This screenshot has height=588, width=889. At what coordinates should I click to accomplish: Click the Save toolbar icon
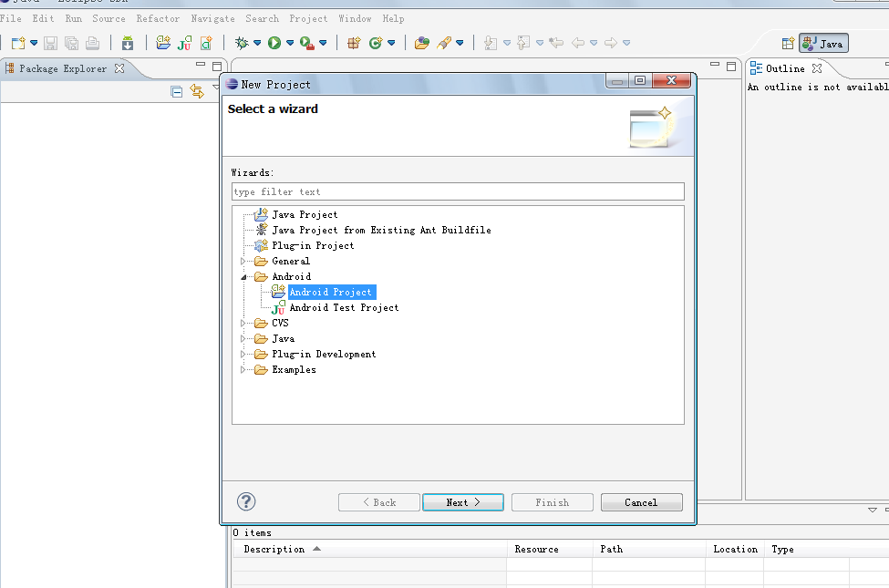(x=50, y=43)
